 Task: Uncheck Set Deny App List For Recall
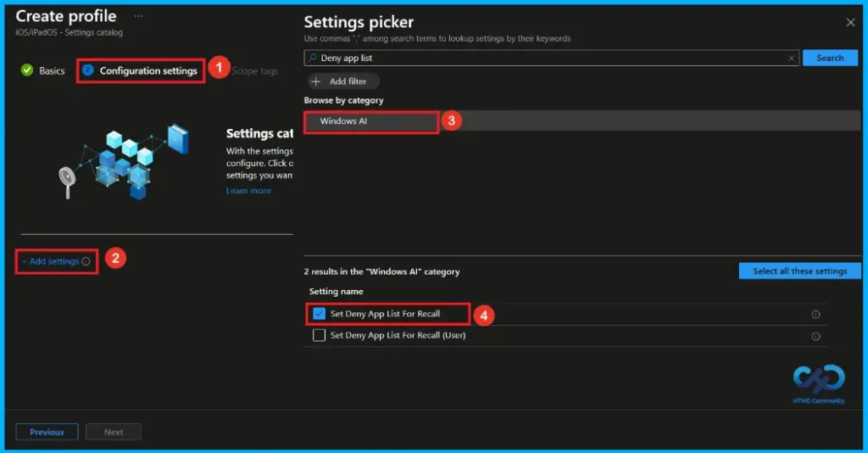319,313
